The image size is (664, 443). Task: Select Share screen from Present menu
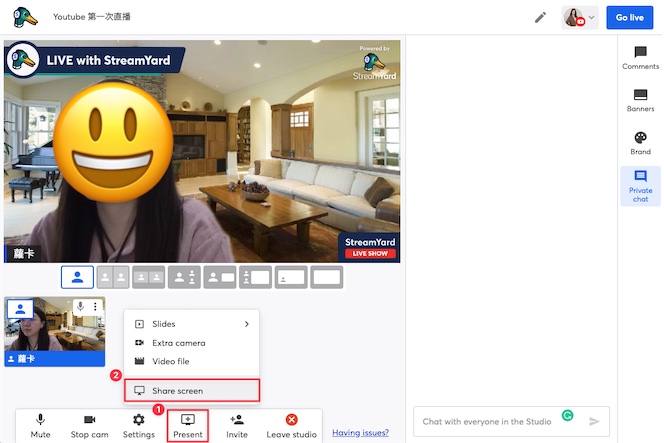[x=192, y=390]
